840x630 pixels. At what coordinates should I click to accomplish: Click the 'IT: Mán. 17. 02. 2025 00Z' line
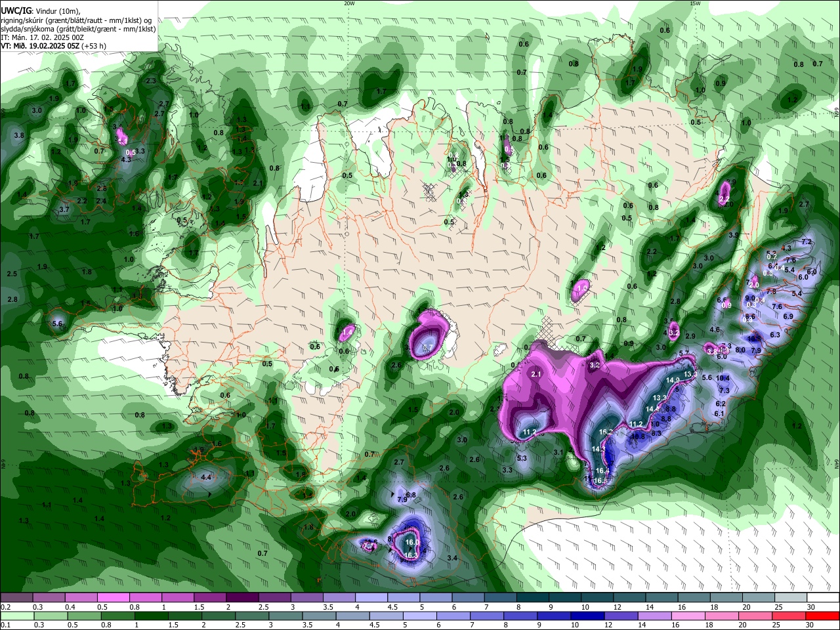click(x=42, y=37)
